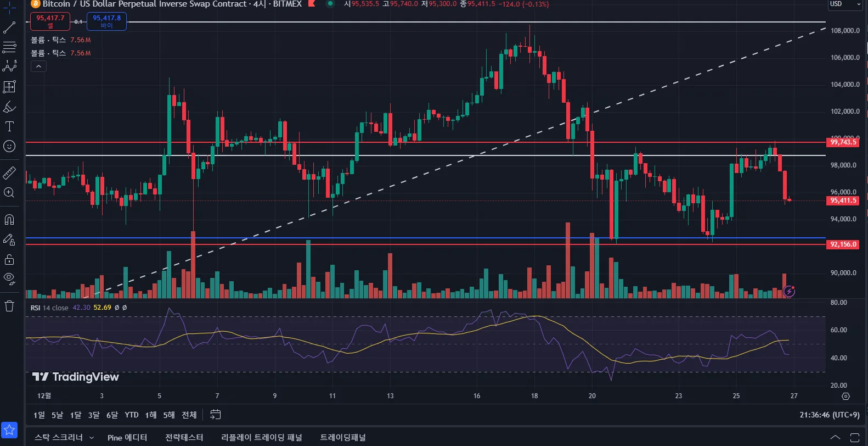Collapse the indicator legend chevron
The width and height of the screenshot is (868, 446).
pyautogui.click(x=38, y=66)
